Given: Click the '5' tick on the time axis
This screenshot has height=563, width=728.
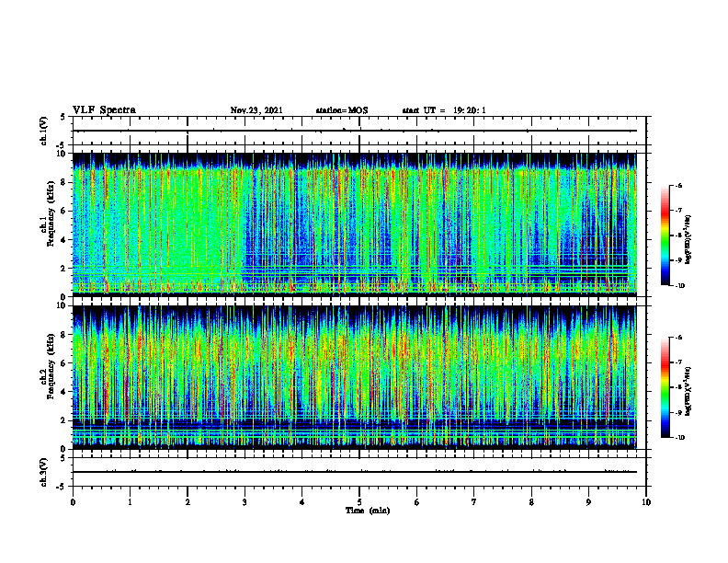Looking at the screenshot, I should pos(359,502).
